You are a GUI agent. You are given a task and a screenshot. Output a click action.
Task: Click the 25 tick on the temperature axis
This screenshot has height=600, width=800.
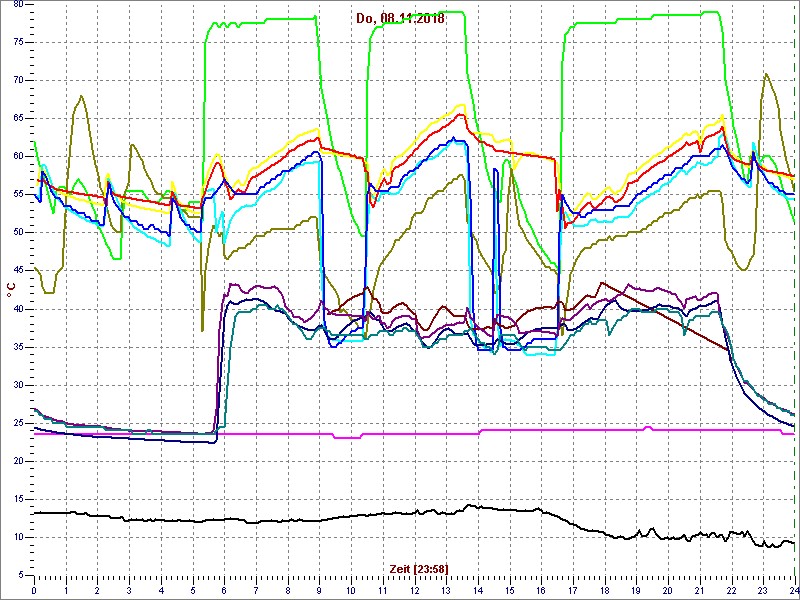[19, 423]
